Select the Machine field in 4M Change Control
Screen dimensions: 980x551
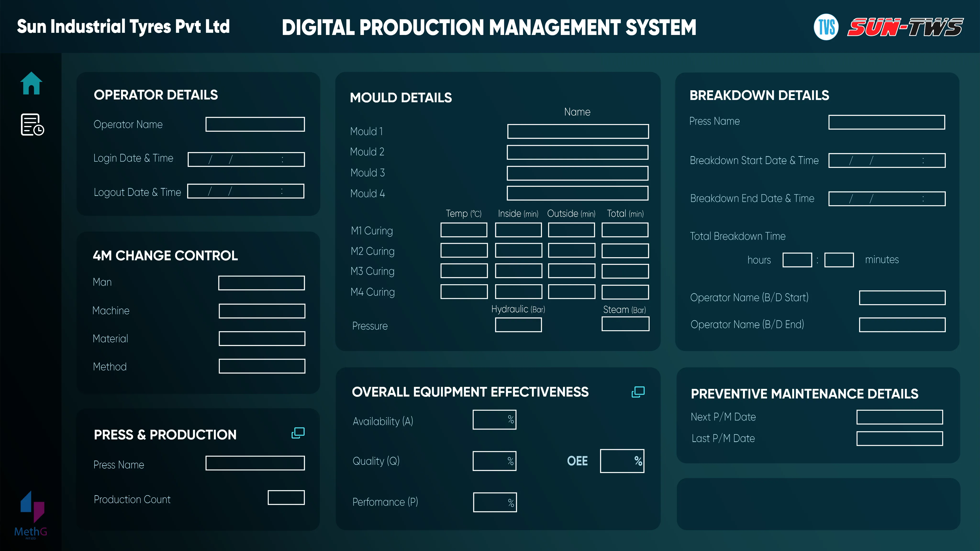pyautogui.click(x=262, y=311)
